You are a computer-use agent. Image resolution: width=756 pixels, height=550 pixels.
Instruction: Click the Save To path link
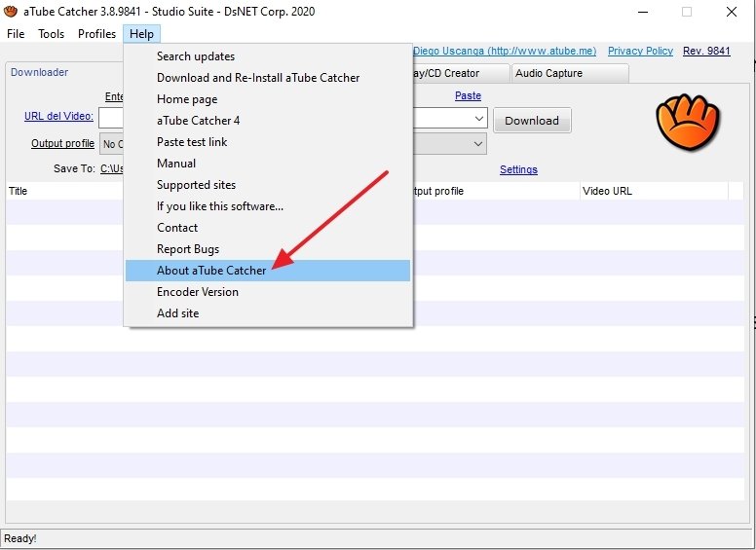pos(112,168)
